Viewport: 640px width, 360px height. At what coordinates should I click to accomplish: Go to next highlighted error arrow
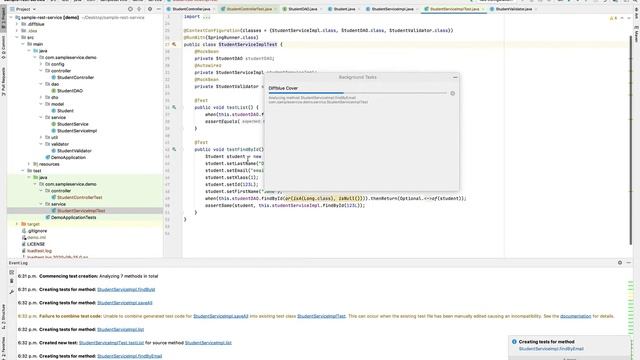point(628,18)
